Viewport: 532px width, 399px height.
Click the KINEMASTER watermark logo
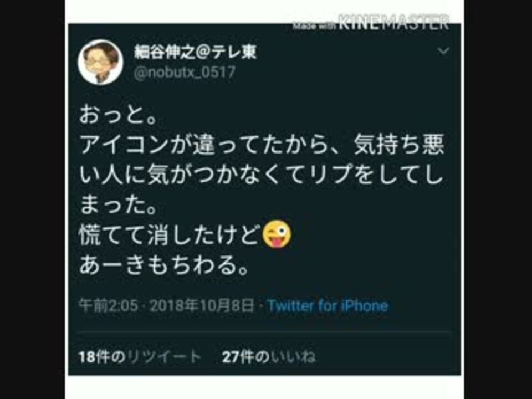point(394,22)
